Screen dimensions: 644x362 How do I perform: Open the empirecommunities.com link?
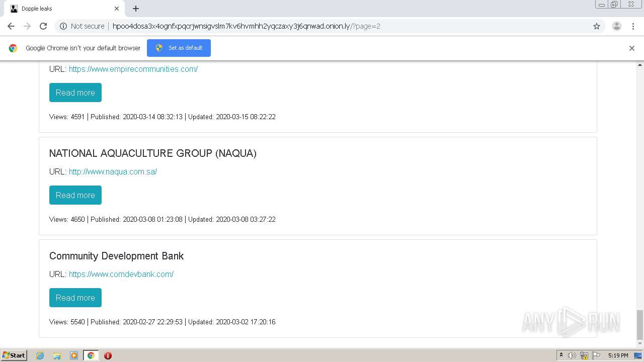pyautogui.click(x=133, y=69)
